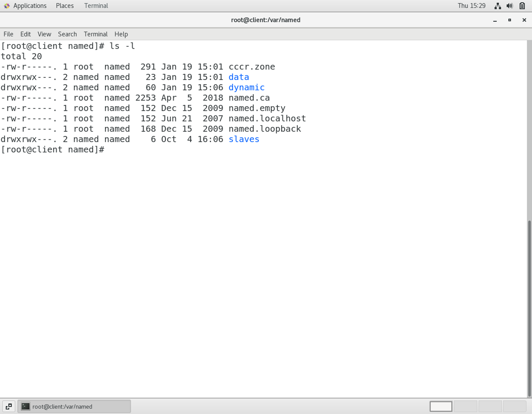Close the terminal window
The image size is (532, 414).
click(x=524, y=20)
